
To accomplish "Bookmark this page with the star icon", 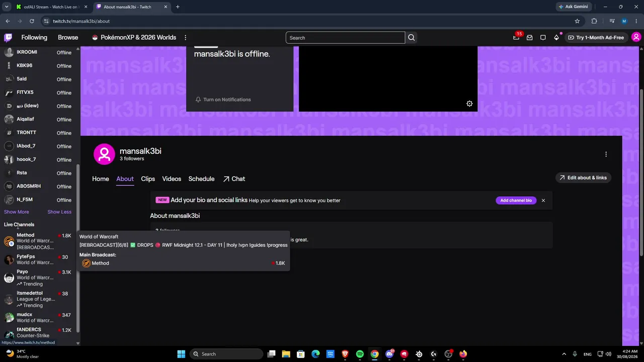I will (x=577, y=21).
